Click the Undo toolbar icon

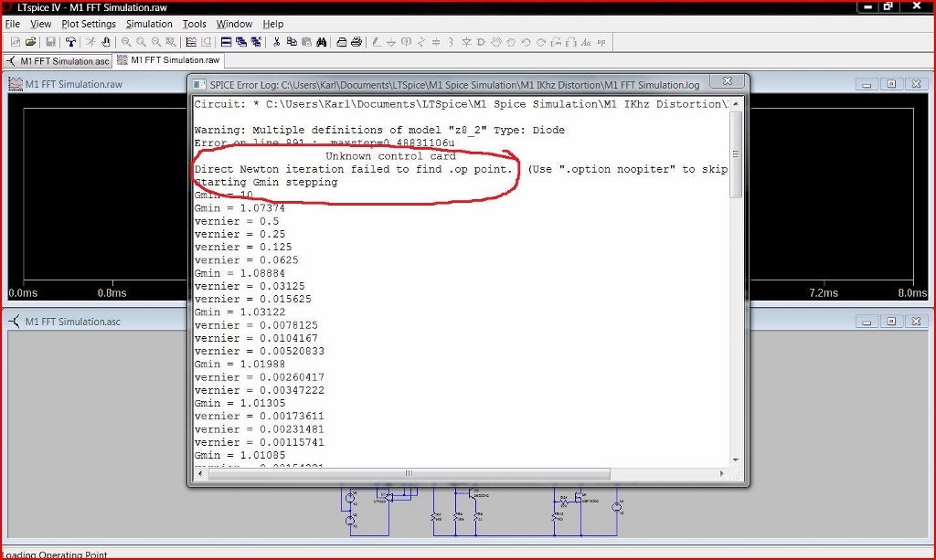pyautogui.click(x=526, y=42)
